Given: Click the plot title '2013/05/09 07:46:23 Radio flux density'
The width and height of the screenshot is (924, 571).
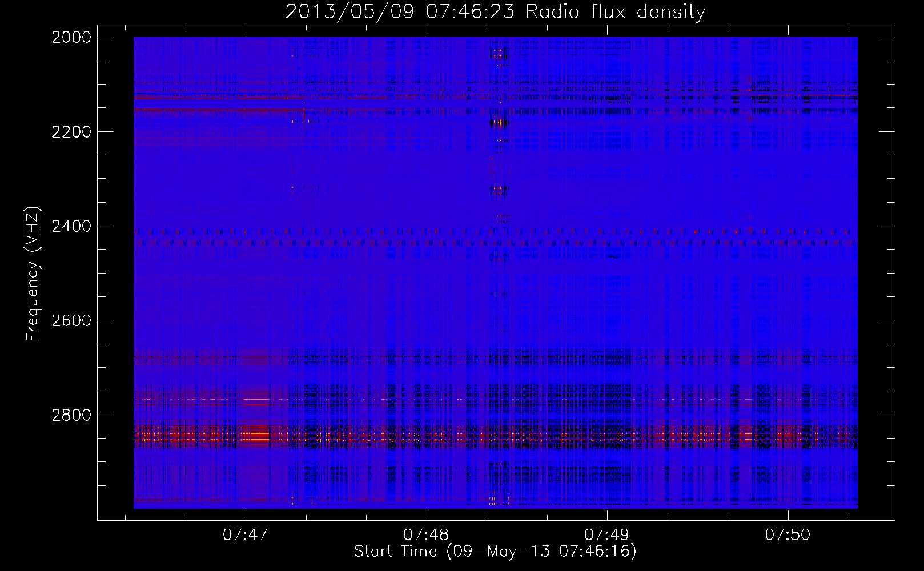Looking at the screenshot, I should [x=495, y=12].
